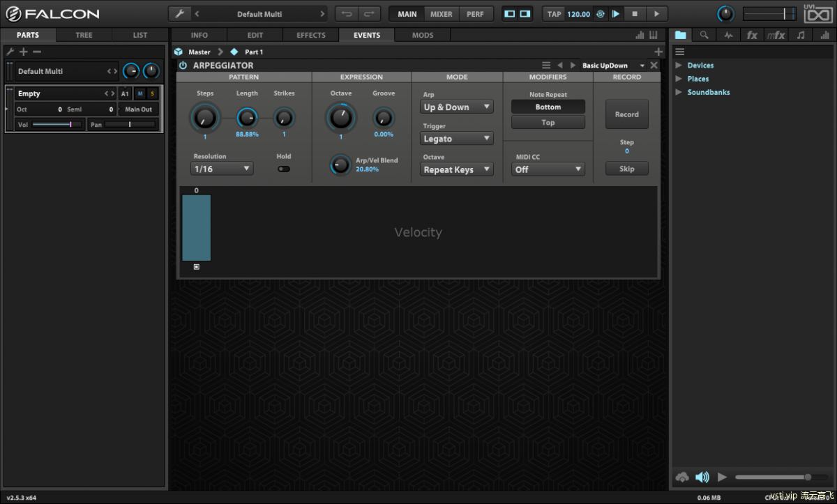This screenshot has width=837, height=504.
Task: Select next arpeggiator preset arrow
Action: coord(573,66)
